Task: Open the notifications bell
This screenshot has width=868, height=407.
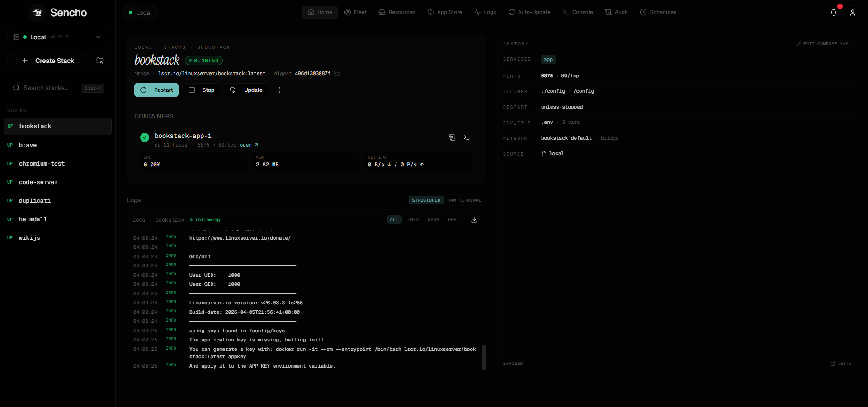Action: point(834,13)
